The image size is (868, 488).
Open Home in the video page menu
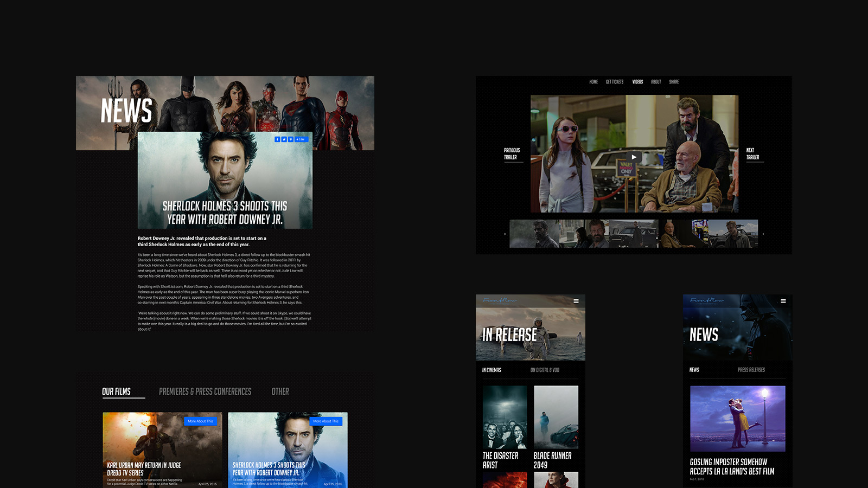593,82
